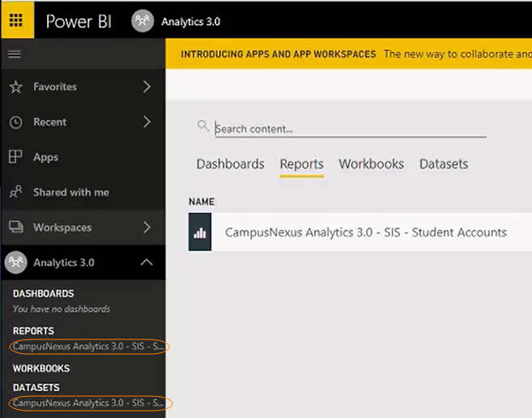This screenshot has width=532, height=418.
Task: Click the search magnifier icon
Action: tap(203, 126)
